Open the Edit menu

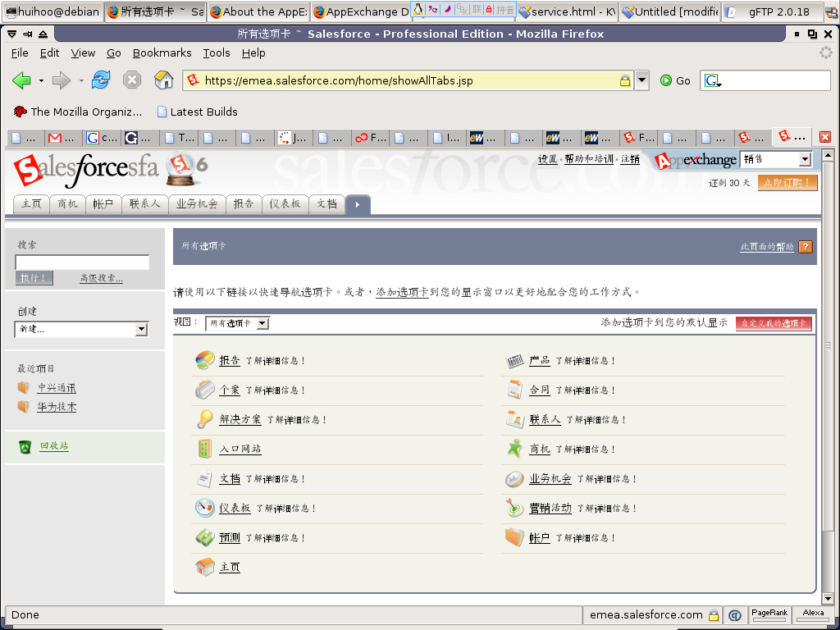49,53
